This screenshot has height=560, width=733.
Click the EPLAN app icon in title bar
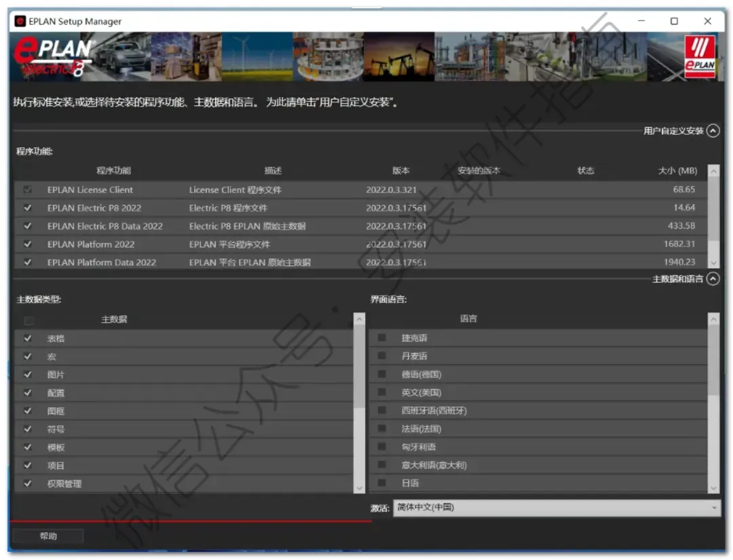[20, 21]
